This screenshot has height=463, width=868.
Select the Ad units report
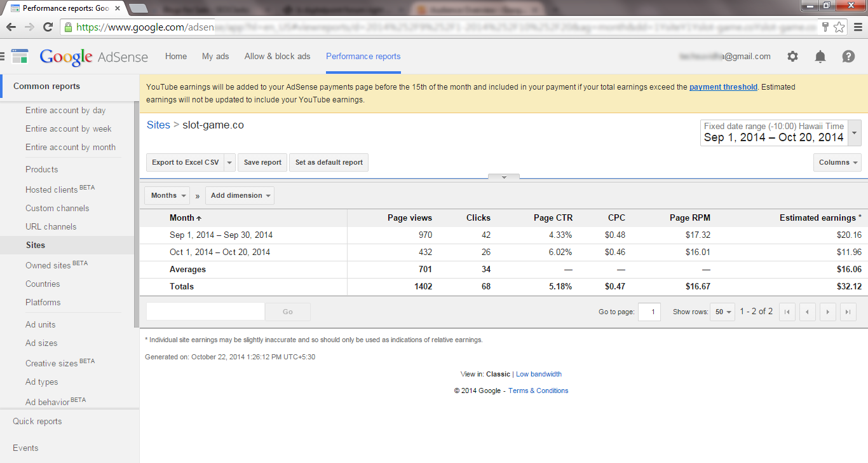(41, 325)
